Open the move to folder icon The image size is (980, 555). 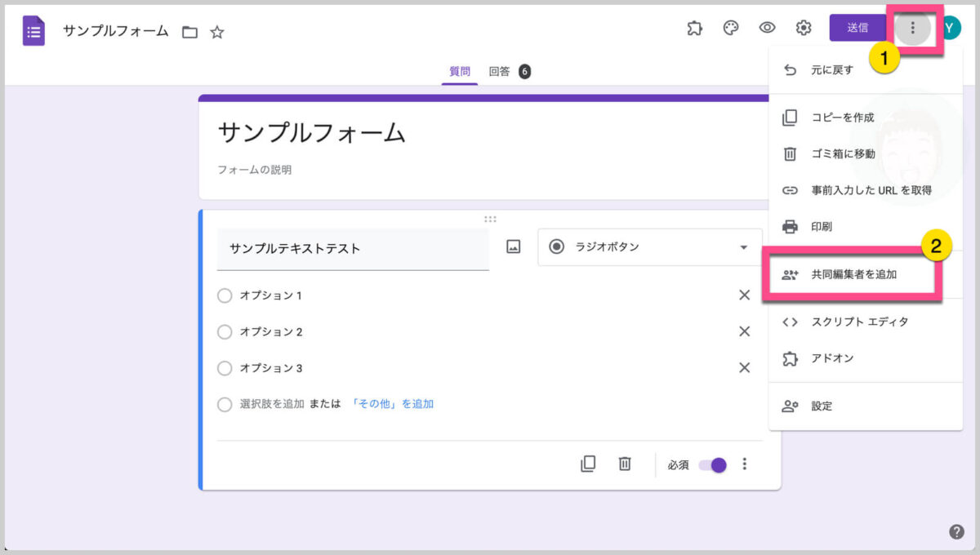(x=189, y=33)
